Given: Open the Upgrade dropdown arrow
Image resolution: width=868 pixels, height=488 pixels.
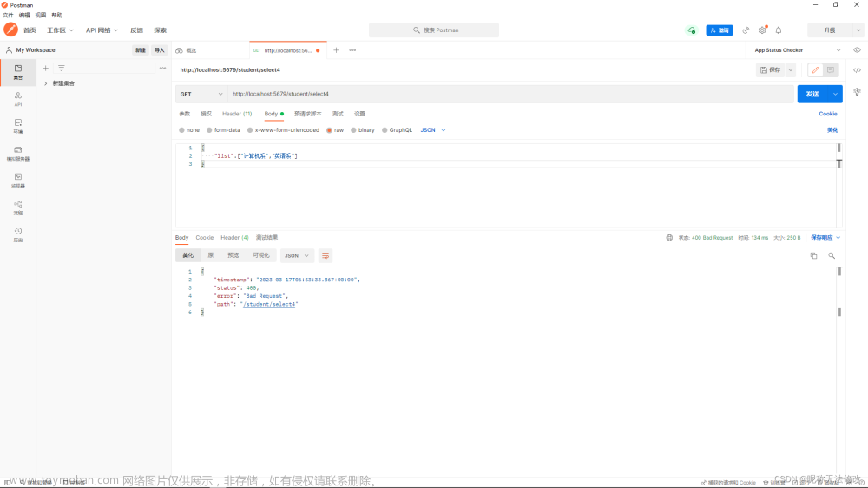Looking at the screenshot, I should [858, 30].
